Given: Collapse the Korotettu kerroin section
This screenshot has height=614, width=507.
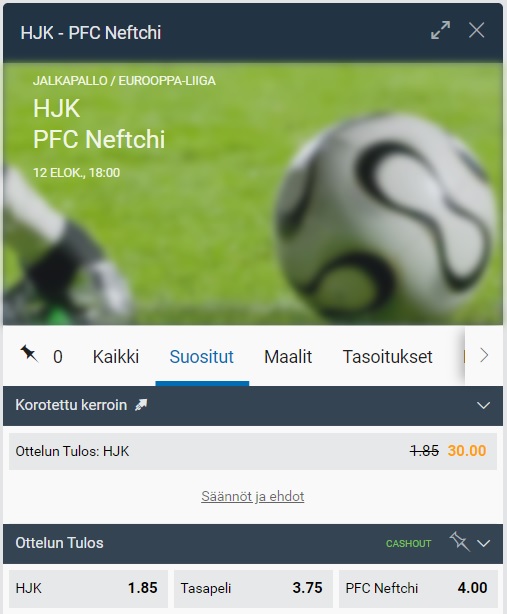Looking at the screenshot, I should point(484,405).
